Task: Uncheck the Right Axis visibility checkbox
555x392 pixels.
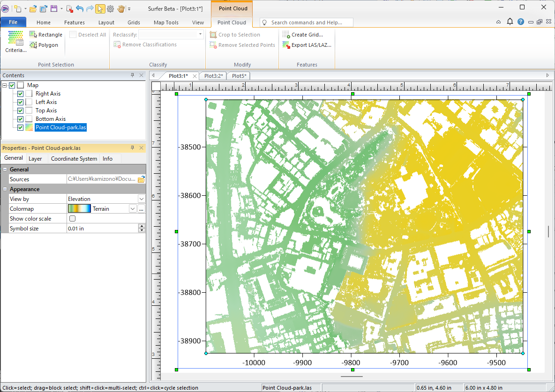Action: [20, 94]
